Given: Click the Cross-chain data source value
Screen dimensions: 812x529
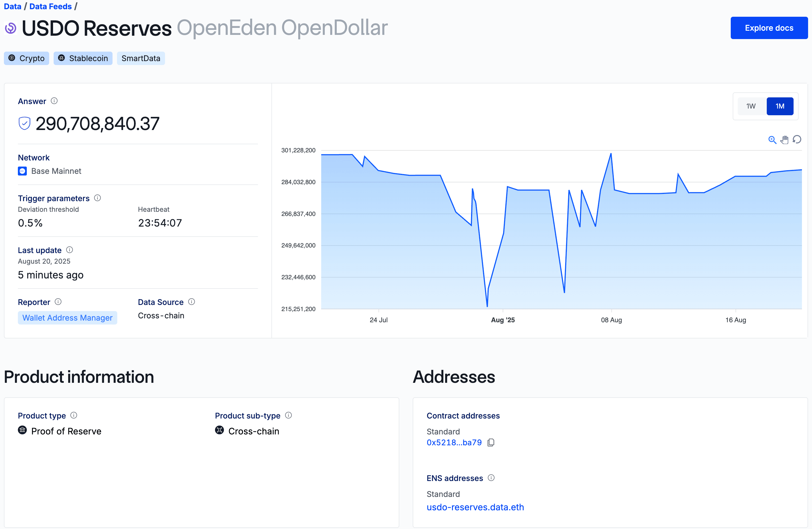Looking at the screenshot, I should [161, 316].
